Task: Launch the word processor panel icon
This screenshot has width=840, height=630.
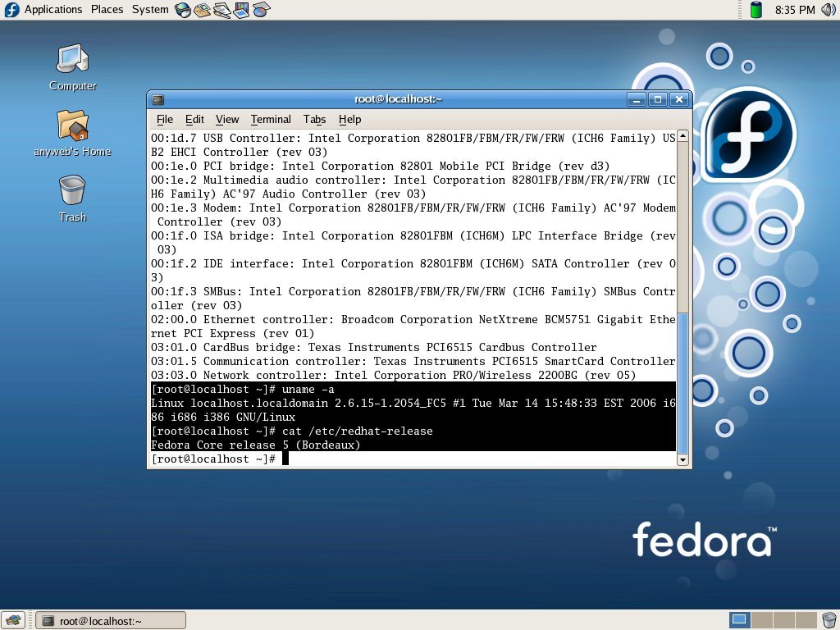Action: (221, 10)
